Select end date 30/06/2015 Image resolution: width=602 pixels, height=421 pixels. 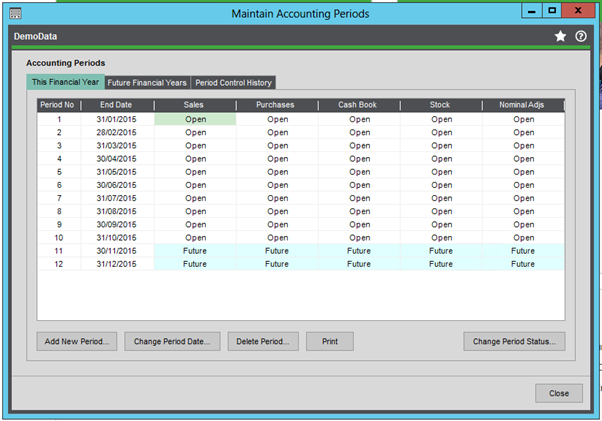[116, 185]
